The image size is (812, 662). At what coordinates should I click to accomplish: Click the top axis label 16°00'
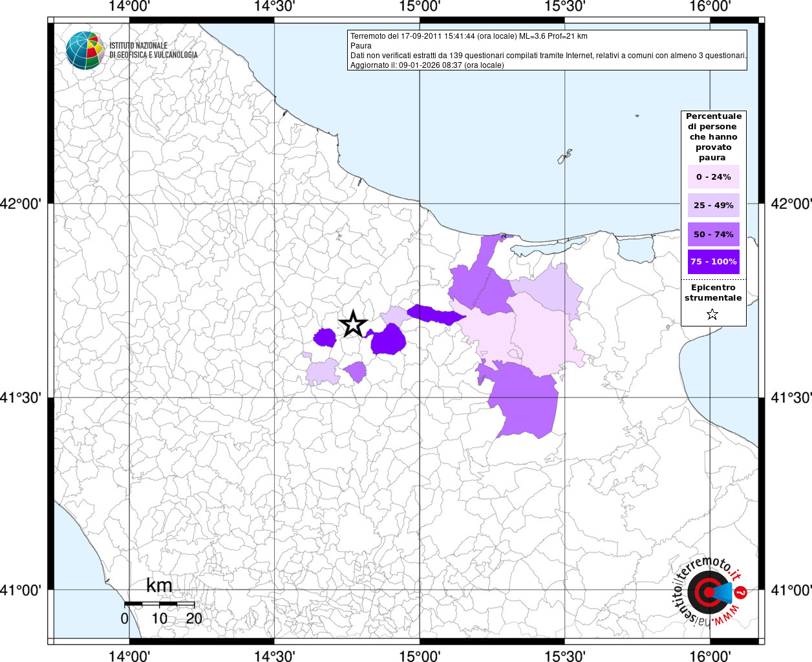coord(710,6)
